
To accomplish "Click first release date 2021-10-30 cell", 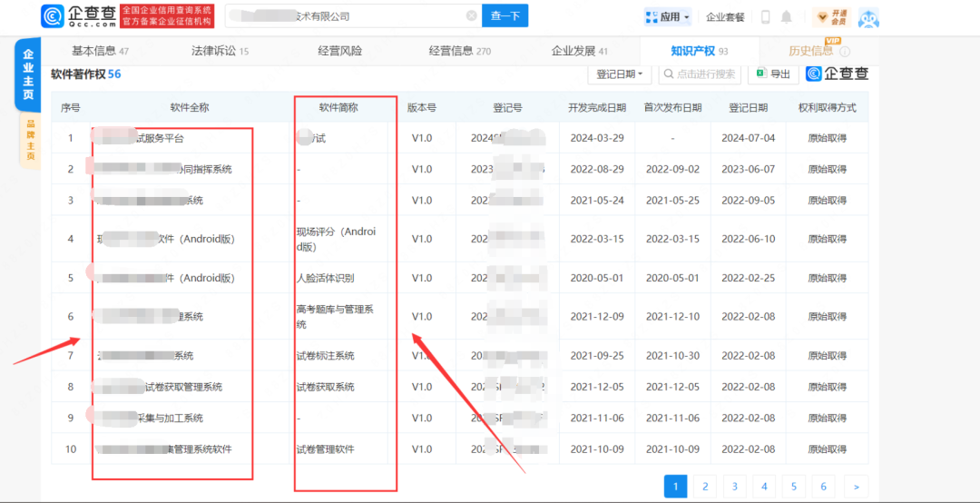I will pos(672,356).
